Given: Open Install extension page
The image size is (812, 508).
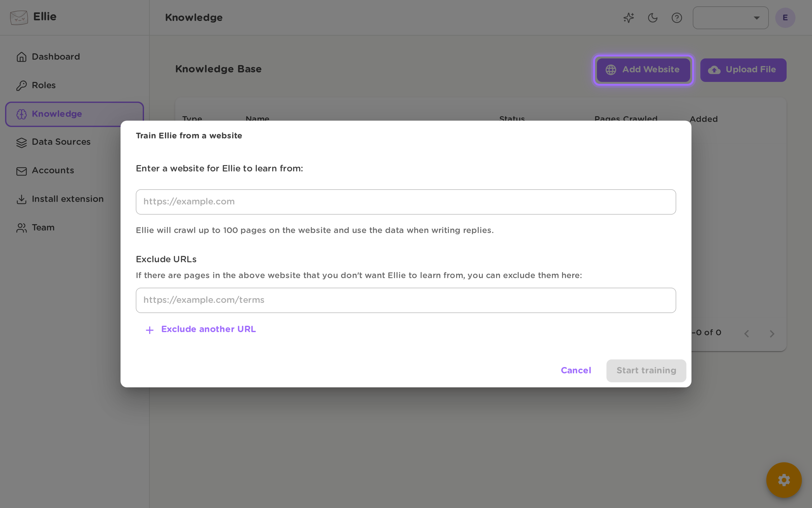Looking at the screenshot, I should pyautogui.click(x=75, y=199).
